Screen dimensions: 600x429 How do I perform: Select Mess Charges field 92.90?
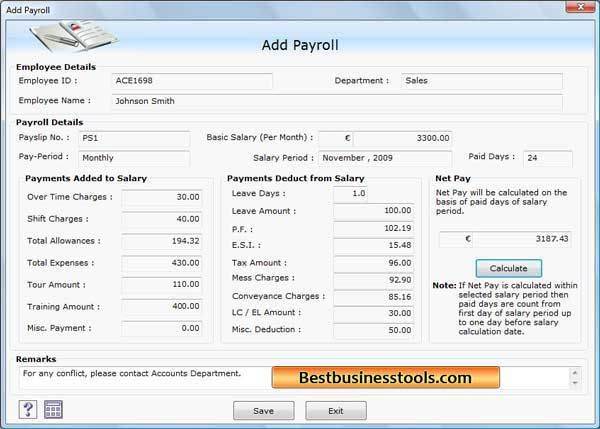tap(373, 280)
